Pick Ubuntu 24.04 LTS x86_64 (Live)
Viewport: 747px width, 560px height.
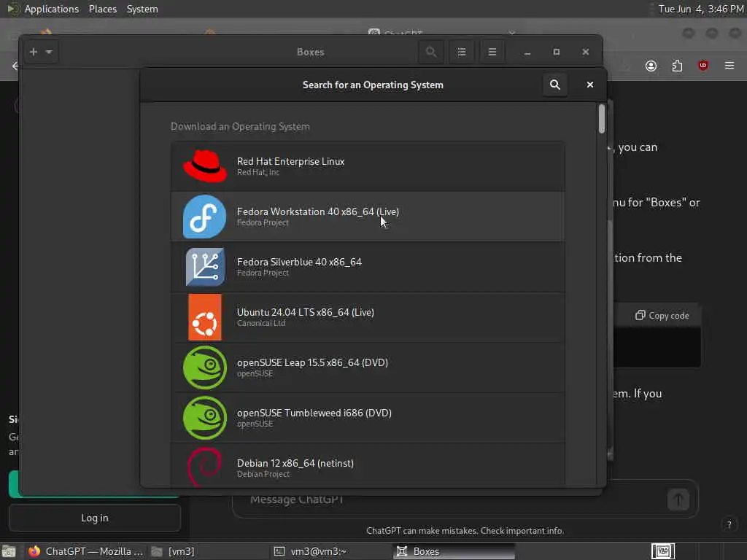click(368, 317)
